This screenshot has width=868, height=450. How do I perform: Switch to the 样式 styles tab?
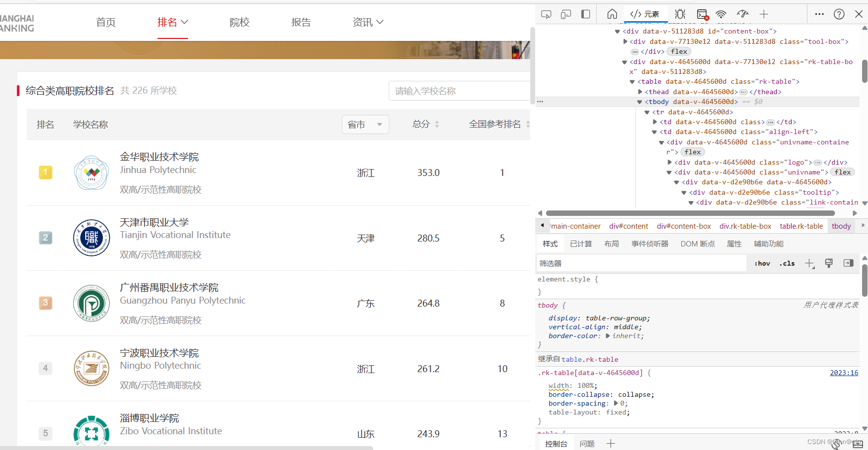550,244
